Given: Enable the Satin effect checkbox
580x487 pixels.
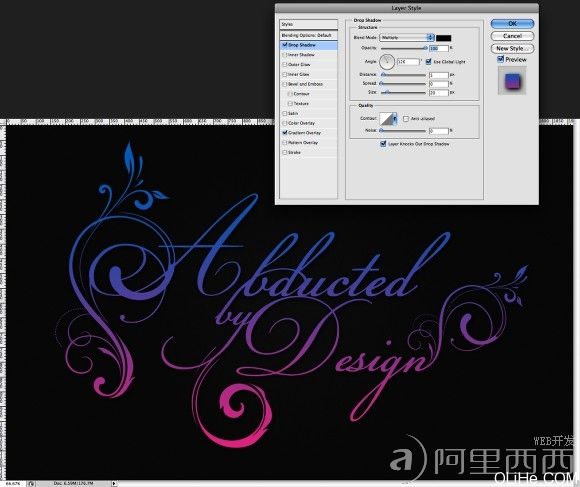Looking at the screenshot, I should (x=284, y=114).
